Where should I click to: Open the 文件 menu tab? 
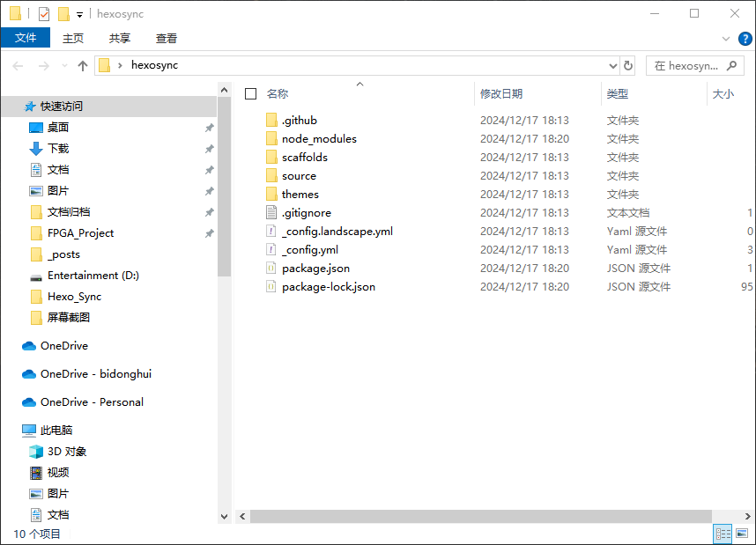(26, 38)
